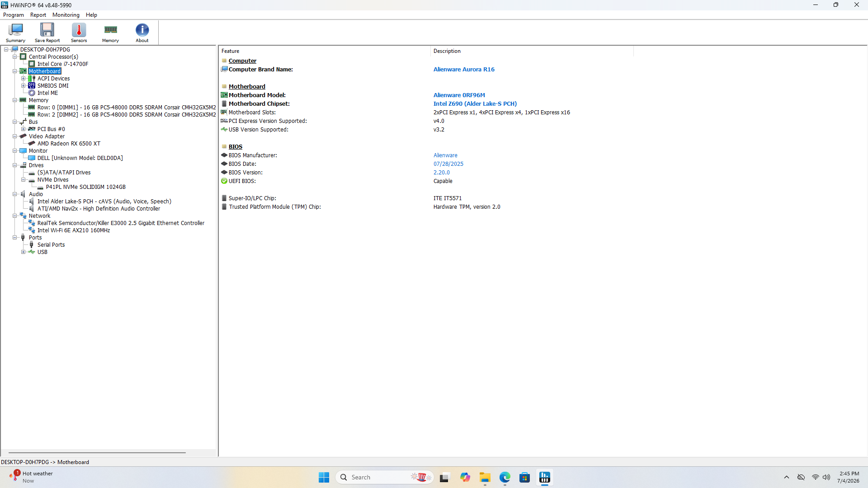
Task: Click the Description column header
Action: 532,51
